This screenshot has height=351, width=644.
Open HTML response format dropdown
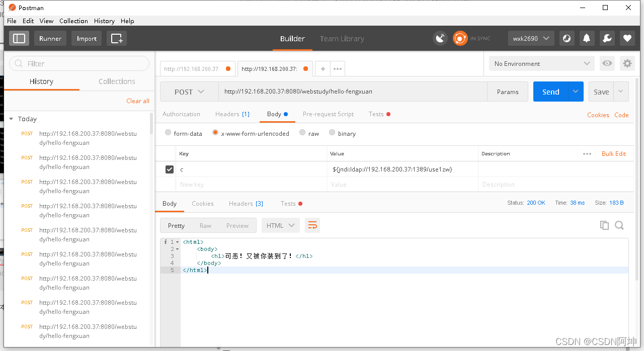point(280,225)
